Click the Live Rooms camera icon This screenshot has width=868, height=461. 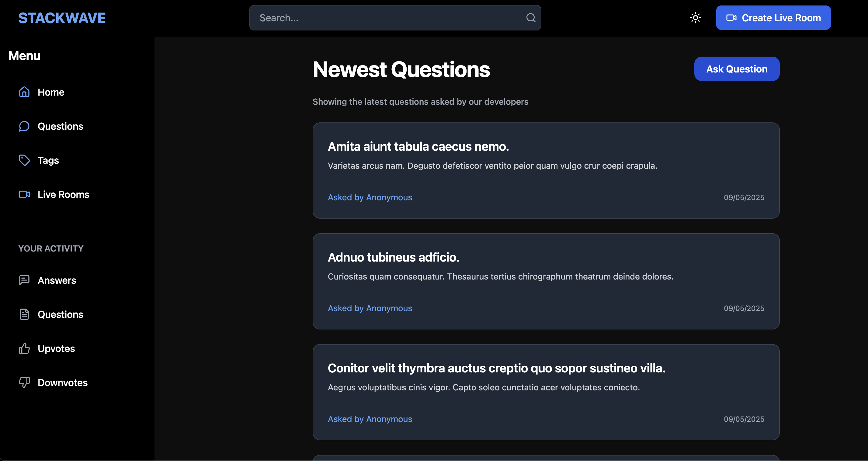[x=24, y=194]
